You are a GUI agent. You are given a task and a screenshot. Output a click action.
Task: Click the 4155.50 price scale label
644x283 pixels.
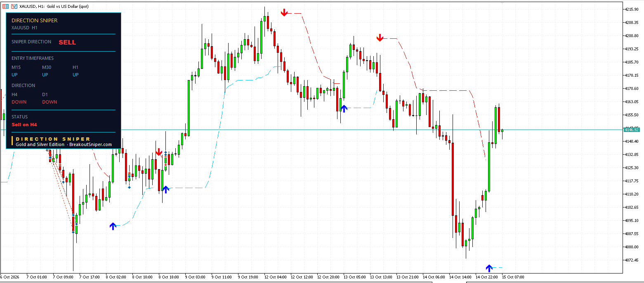coord(632,115)
